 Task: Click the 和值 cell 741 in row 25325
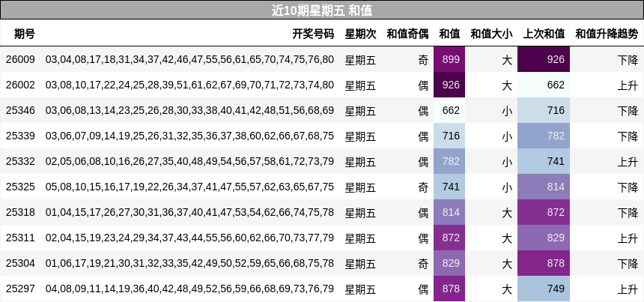(449, 187)
